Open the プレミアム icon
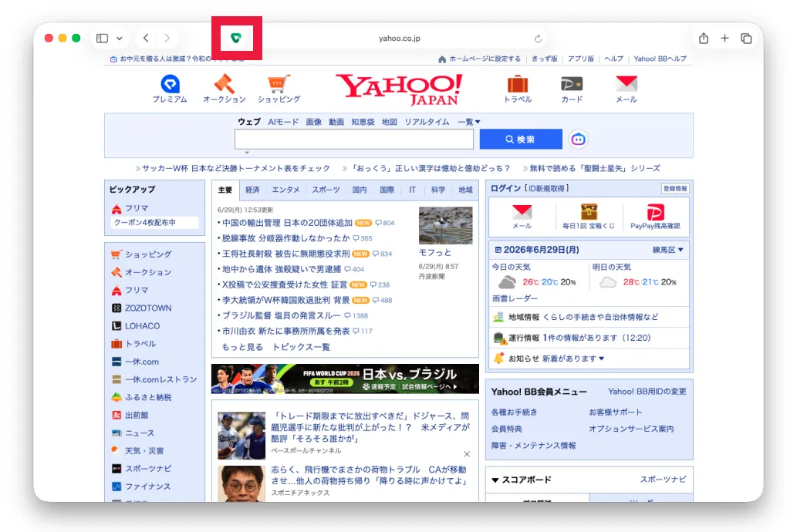 pos(170,89)
